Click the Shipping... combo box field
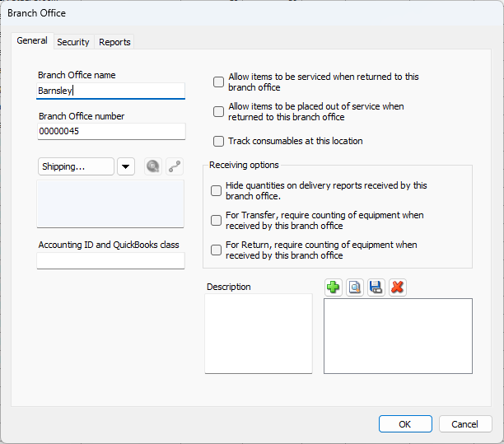Image resolution: width=504 pixels, height=444 pixels. 76,166
